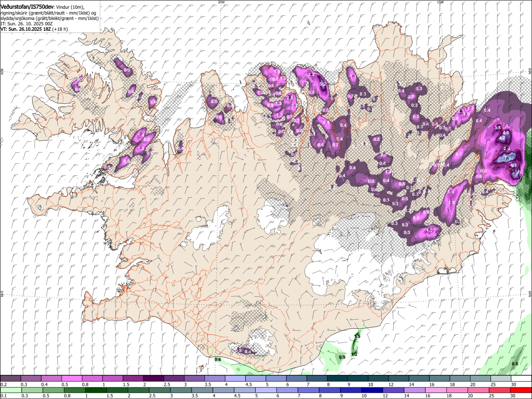Pick the bright red swatch after 30 in the lower legend
The width and height of the screenshot is (532, 399).
tap(521, 390)
